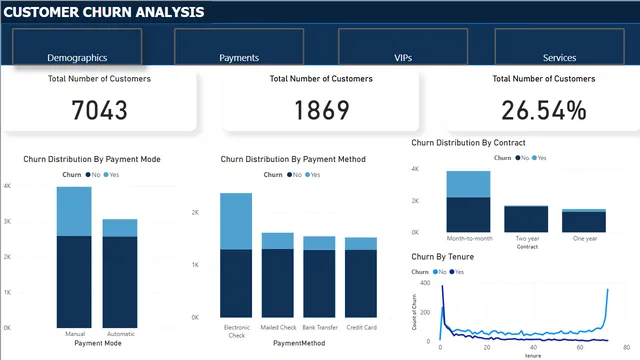Click the Manual payment mode bar

point(74,257)
